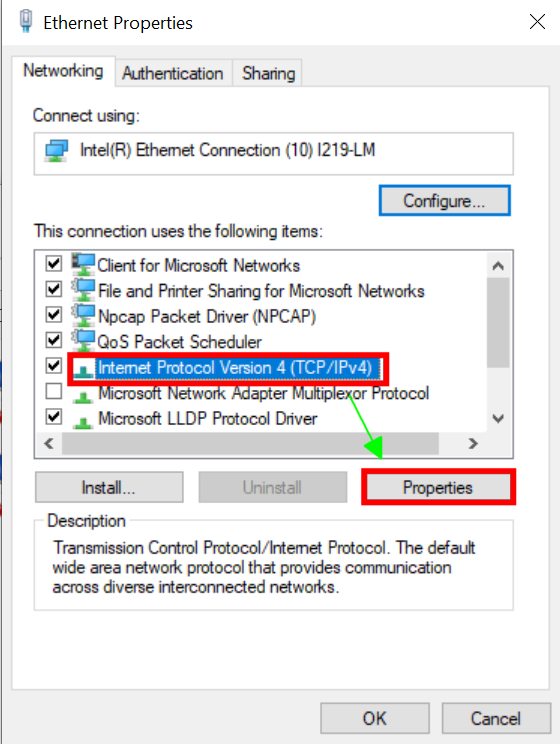560x744 pixels.
Task: Click the horizontal scroll right arrow
Action: click(473, 444)
